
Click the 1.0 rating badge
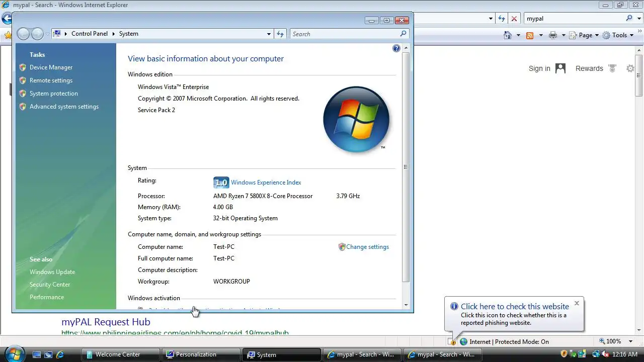[221, 183]
